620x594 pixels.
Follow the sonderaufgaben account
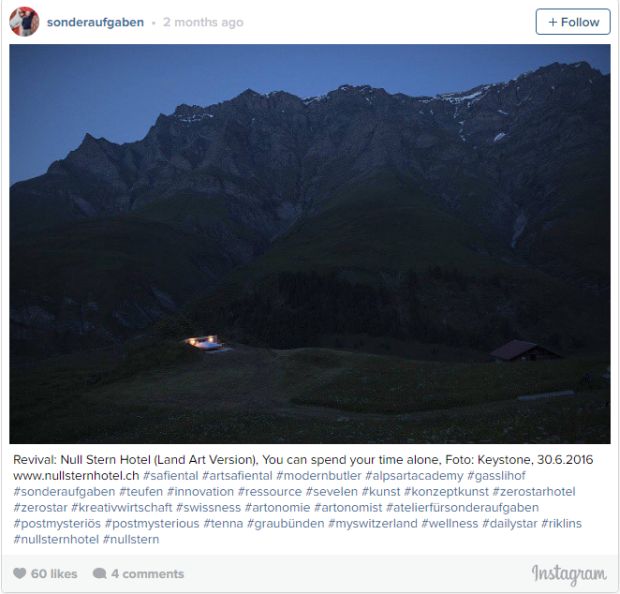[573, 22]
